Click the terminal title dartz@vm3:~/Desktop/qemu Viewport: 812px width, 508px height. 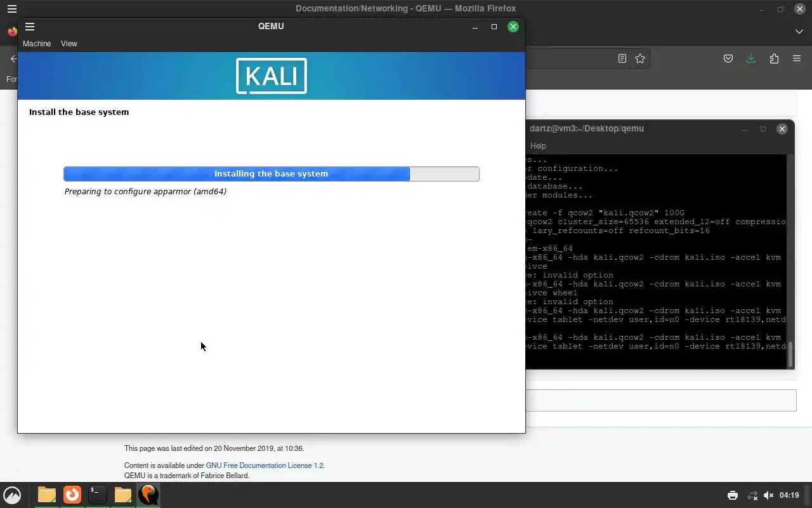click(x=587, y=128)
